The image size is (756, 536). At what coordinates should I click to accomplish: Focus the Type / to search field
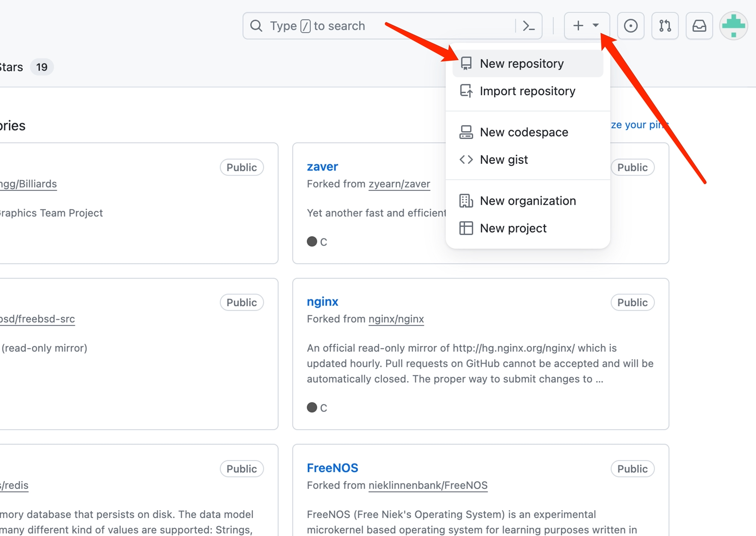tap(392, 26)
